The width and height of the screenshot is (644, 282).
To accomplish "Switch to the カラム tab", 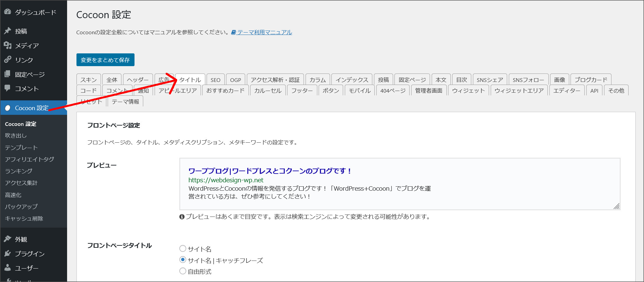I will click(317, 80).
